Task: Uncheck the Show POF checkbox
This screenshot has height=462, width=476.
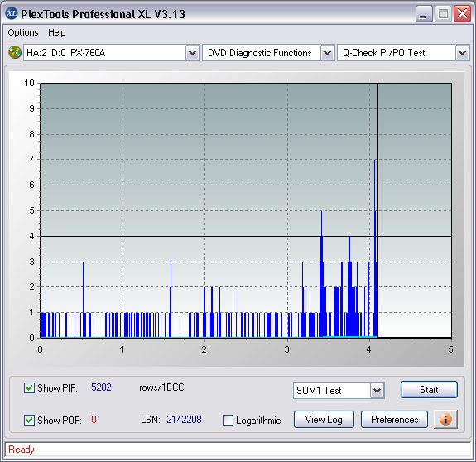Action: (x=29, y=420)
